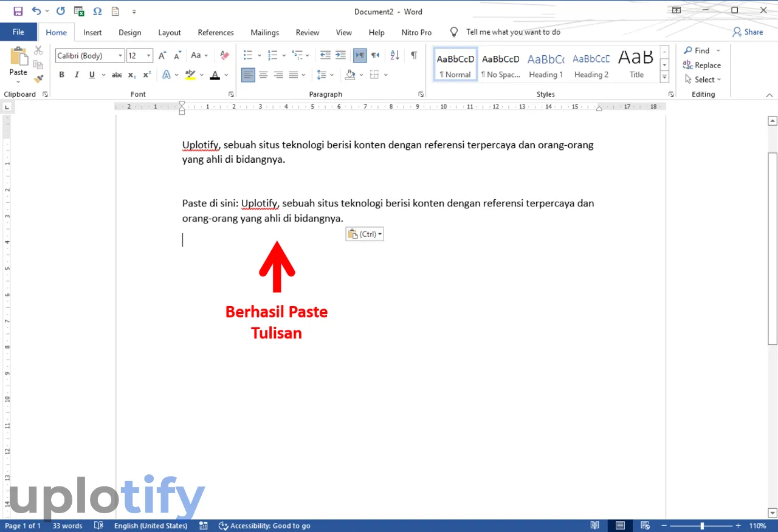Click the zoom slider handle
The width and height of the screenshot is (778, 532).
(702, 525)
